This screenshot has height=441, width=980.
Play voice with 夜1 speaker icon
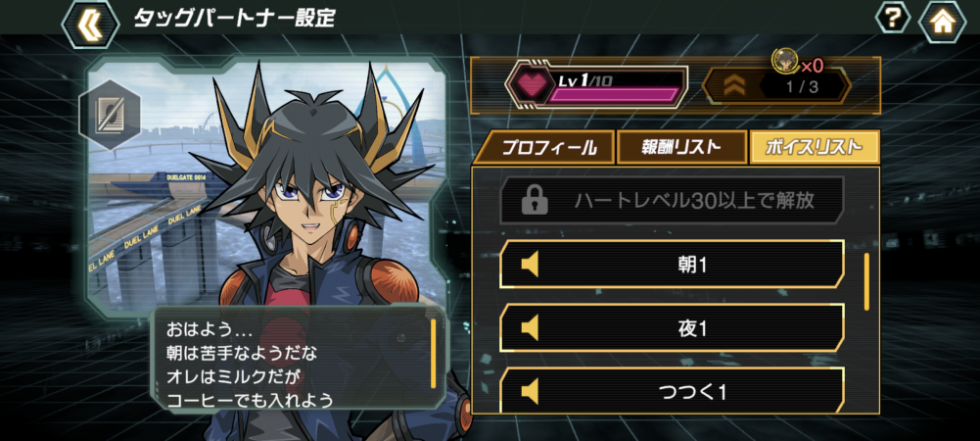[x=530, y=329]
